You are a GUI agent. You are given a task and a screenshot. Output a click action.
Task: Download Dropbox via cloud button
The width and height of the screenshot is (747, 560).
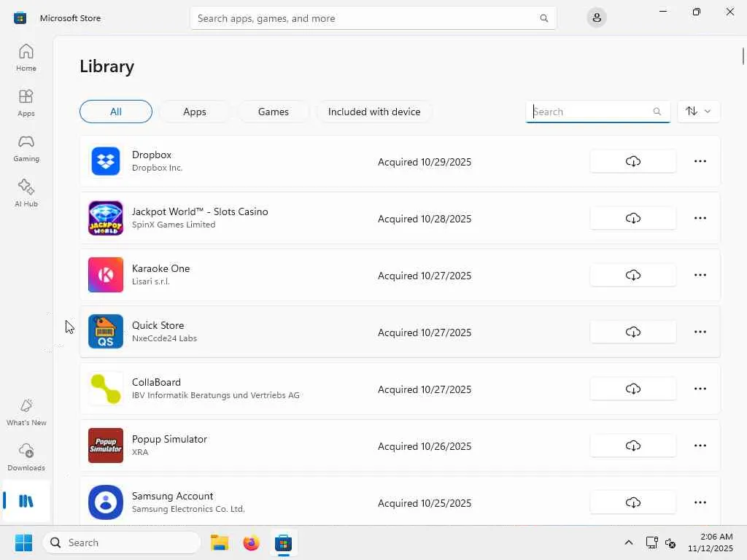pyautogui.click(x=632, y=161)
